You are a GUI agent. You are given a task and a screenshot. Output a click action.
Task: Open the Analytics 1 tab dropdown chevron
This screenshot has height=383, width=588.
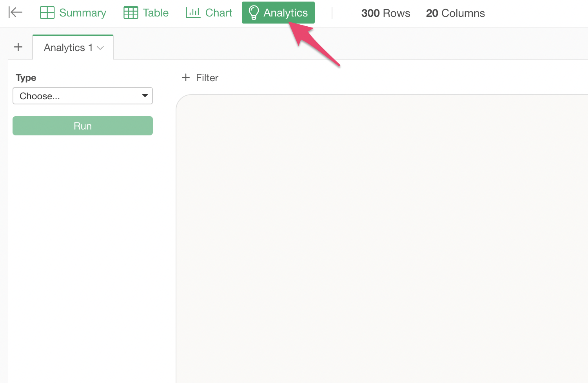coord(100,48)
